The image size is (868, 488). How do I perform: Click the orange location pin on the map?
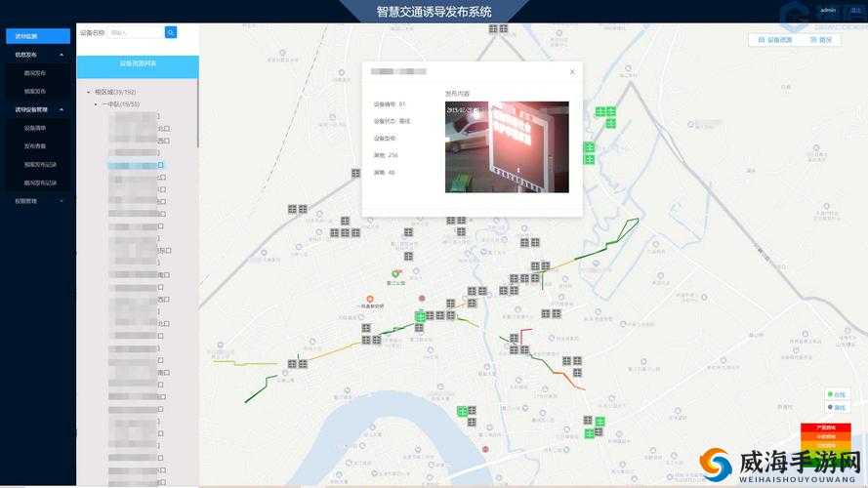click(x=370, y=299)
